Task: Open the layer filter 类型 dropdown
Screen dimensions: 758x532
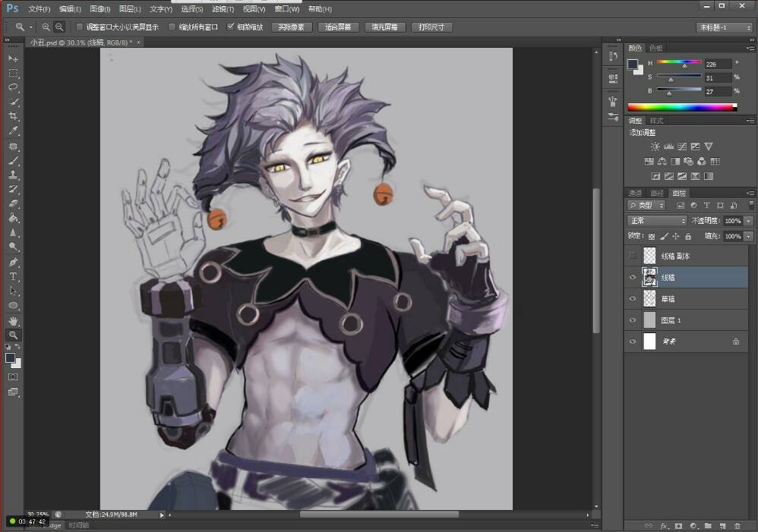Action: (646, 206)
